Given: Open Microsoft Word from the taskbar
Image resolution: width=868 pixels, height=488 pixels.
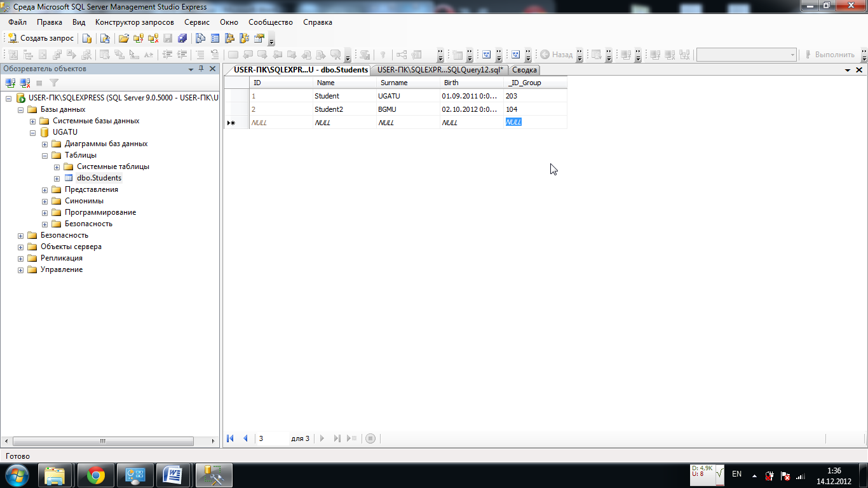Looking at the screenshot, I should click(x=173, y=475).
